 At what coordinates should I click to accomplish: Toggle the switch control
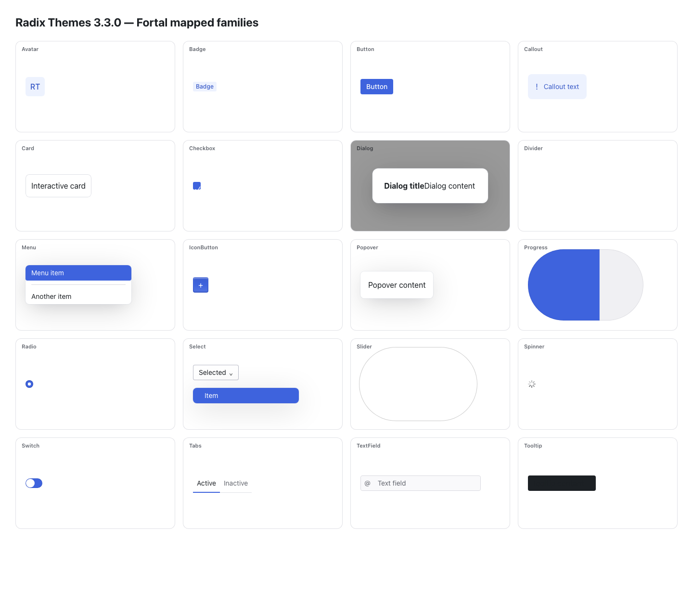pyautogui.click(x=34, y=483)
